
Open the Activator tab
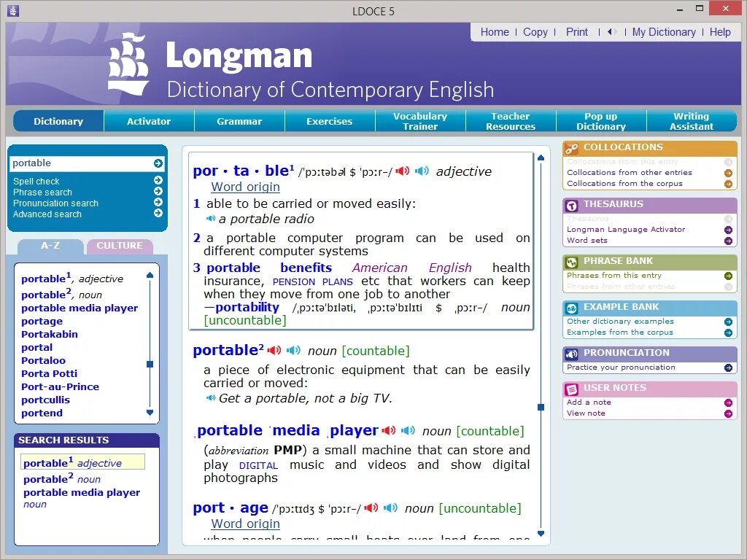click(x=149, y=121)
